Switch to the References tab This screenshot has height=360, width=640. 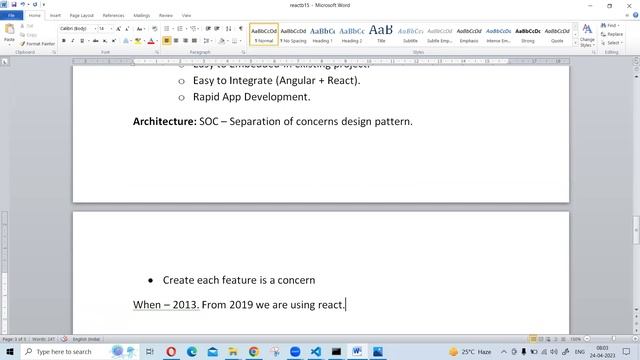coord(113,16)
